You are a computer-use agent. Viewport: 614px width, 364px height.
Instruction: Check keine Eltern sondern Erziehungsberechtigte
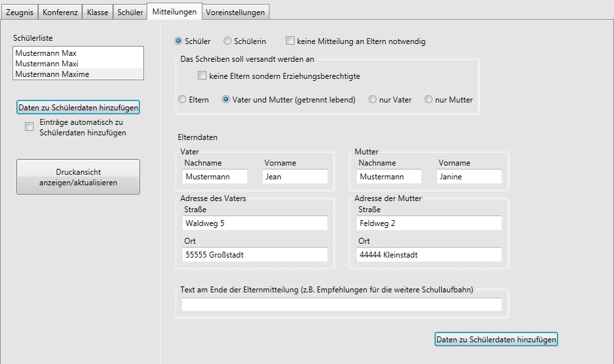202,76
